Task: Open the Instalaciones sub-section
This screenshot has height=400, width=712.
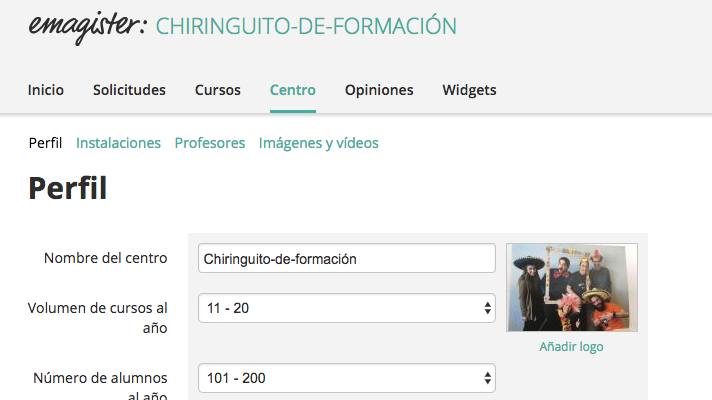Action: 119,143
